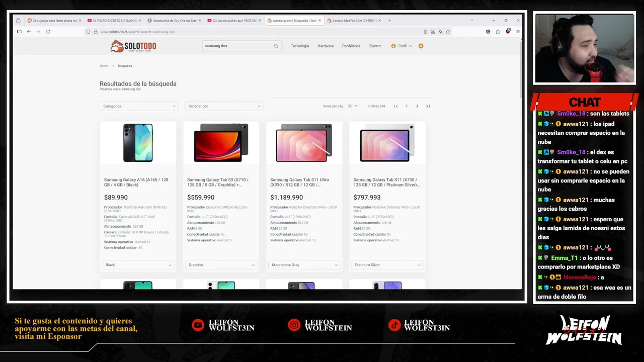Open the Periféricos menu
Viewport: 644px width, 362px height.
click(351, 46)
